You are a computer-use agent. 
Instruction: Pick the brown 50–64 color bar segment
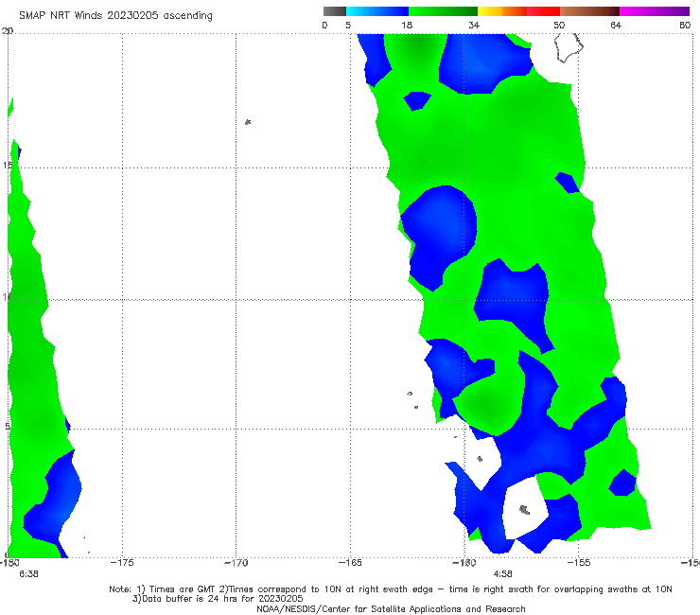click(x=589, y=11)
